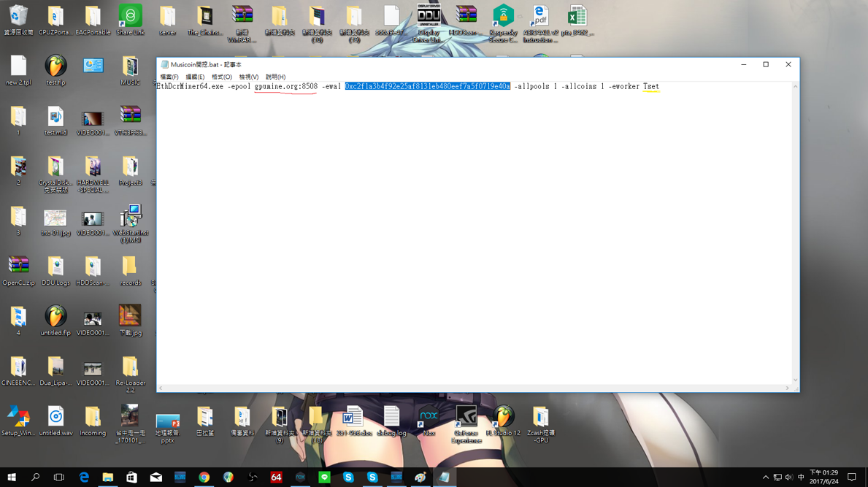Select the debug.log file icon
The width and height of the screenshot is (868, 487).
point(391,421)
